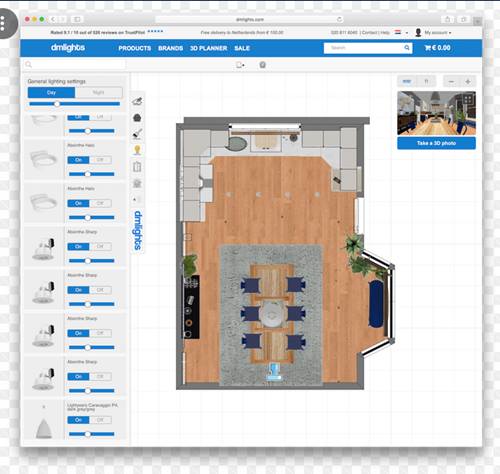Switch general lighting to Night
500x474 pixels.
point(99,92)
